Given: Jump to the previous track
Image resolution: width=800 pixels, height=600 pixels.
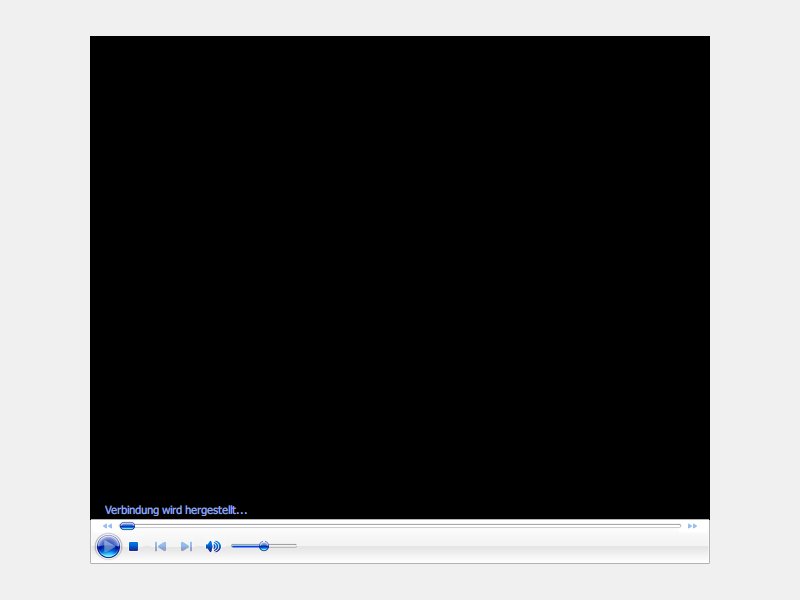Looking at the screenshot, I should pos(160,546).
